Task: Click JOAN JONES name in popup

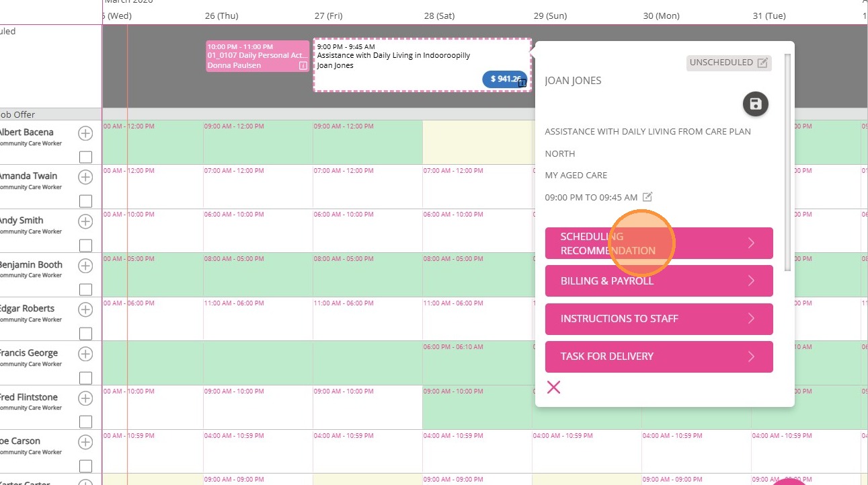Action: click(573, 81)
